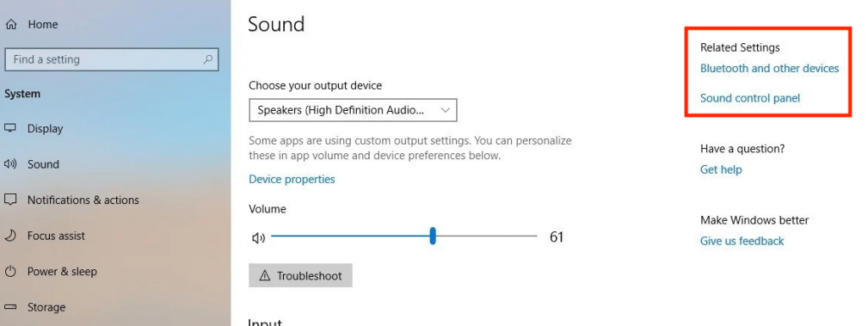Open Sound control panel link

[750, 98]
